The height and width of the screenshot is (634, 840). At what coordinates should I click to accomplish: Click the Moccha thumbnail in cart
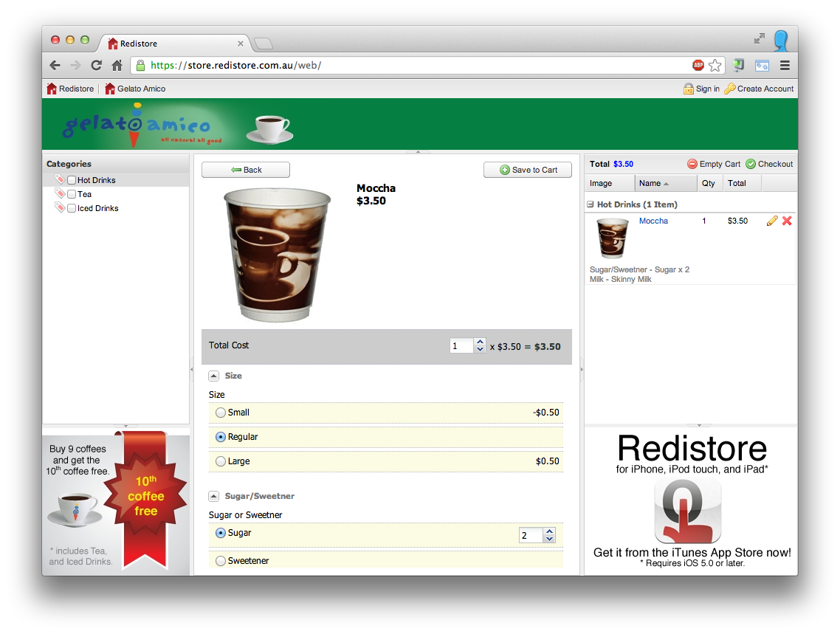click(x=613, y=238)
